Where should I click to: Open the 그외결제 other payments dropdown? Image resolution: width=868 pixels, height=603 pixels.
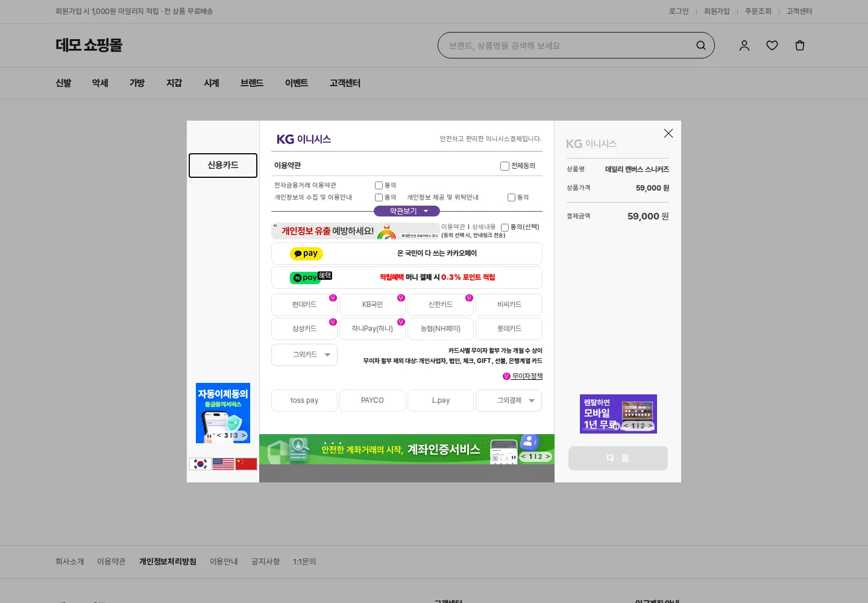509,400
